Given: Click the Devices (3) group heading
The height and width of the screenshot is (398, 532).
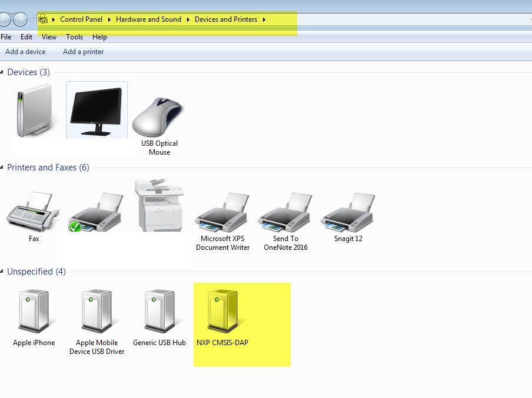Looking at the screenshot, I should (x=28, y=72).
